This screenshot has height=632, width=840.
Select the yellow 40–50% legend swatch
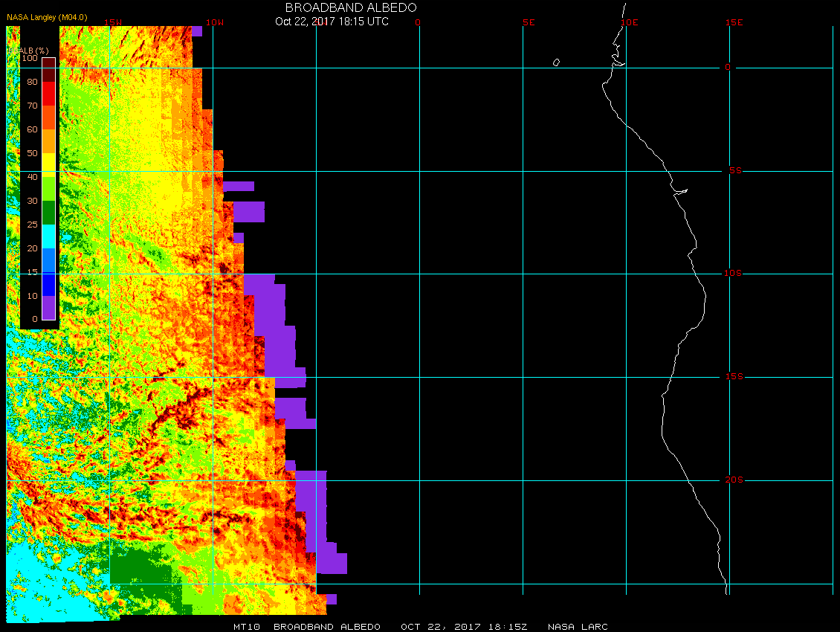point(48,165)
